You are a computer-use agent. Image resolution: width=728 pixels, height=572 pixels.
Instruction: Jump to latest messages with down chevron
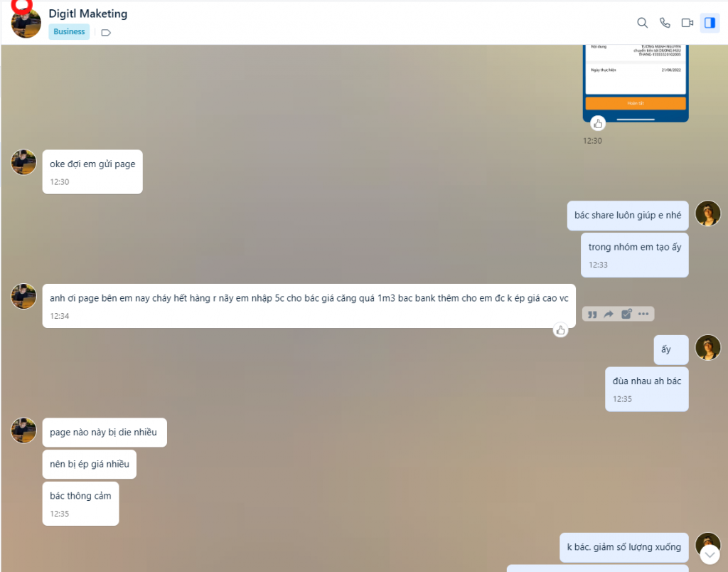[x=710, y=554]
